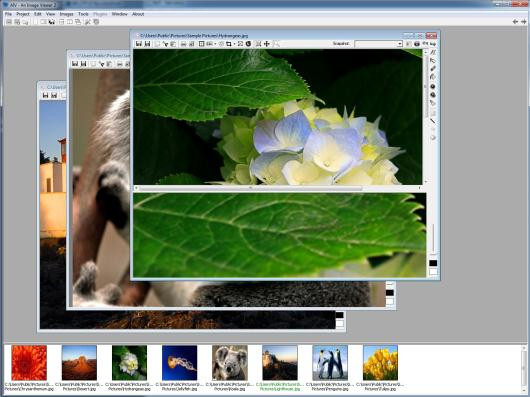
Task: Open the Images menu
Action: (x=66, y=14)
